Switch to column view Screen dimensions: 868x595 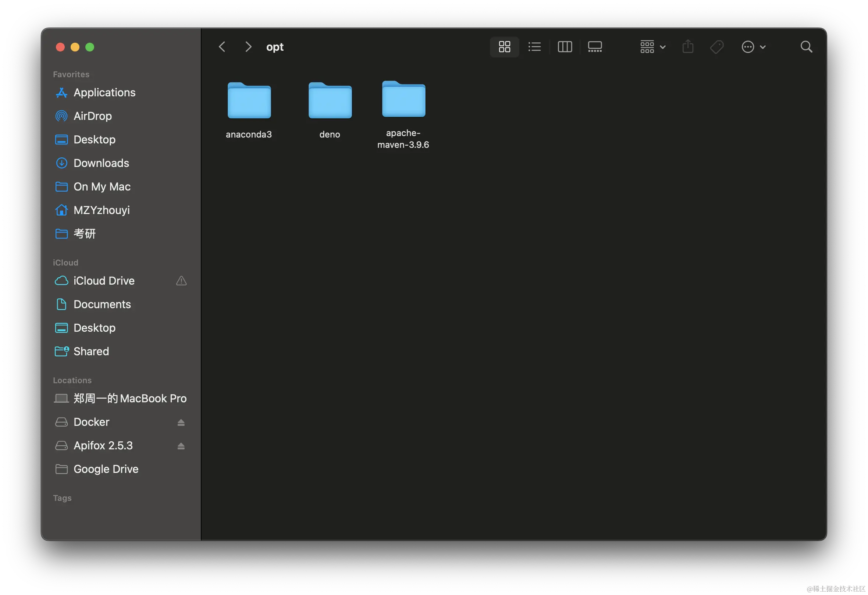pos(565,47)
